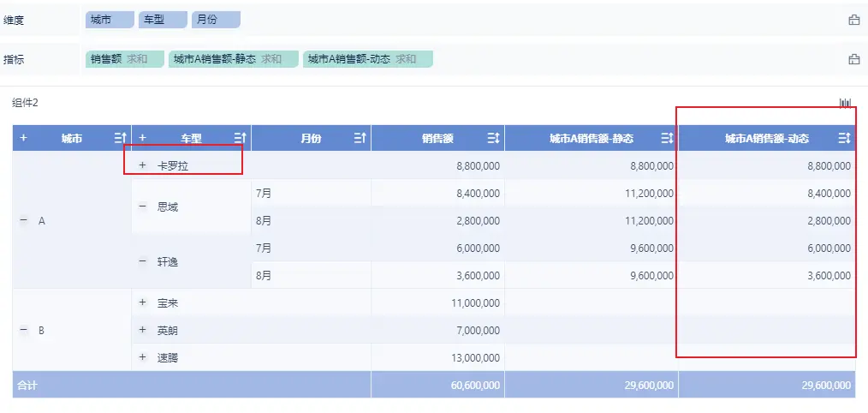Sort the 城市 column header
Image resolution: width=868 pixels, height=413 pixels.
click(x=120, y=138)
